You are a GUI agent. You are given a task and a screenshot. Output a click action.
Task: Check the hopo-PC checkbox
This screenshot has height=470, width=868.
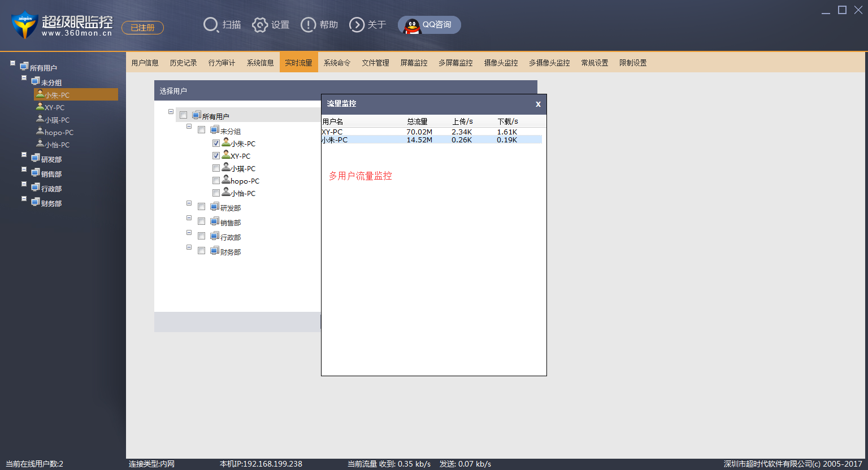[216, 181]
